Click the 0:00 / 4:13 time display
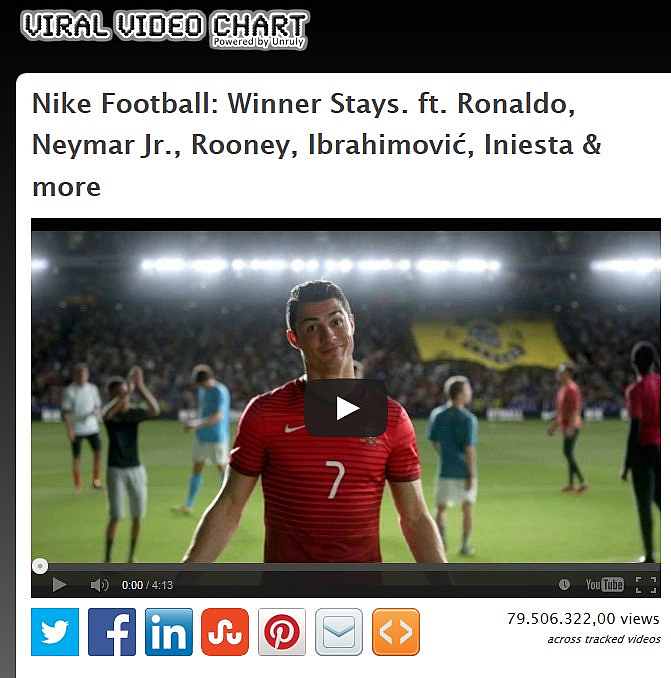671x678 pixels. [x=147, y=585]
